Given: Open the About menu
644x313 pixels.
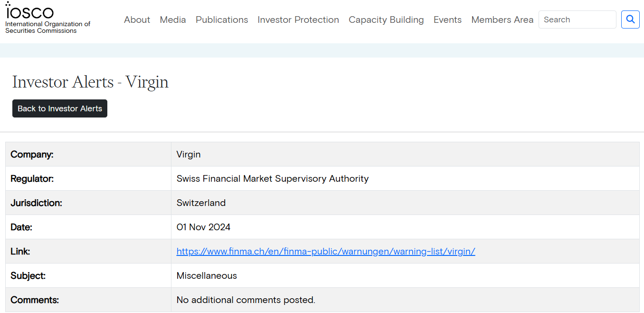Looking at the screenshot, I should tap(137, 20).
